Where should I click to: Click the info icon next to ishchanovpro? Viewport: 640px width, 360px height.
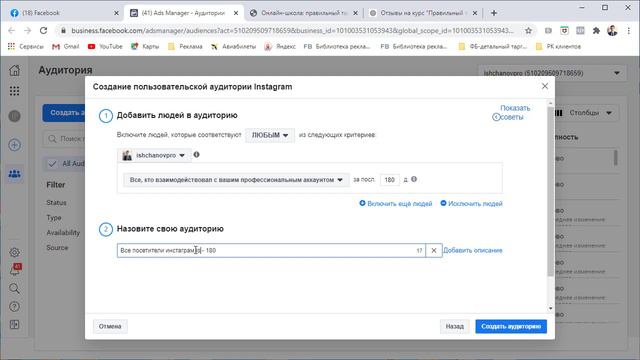196,155
